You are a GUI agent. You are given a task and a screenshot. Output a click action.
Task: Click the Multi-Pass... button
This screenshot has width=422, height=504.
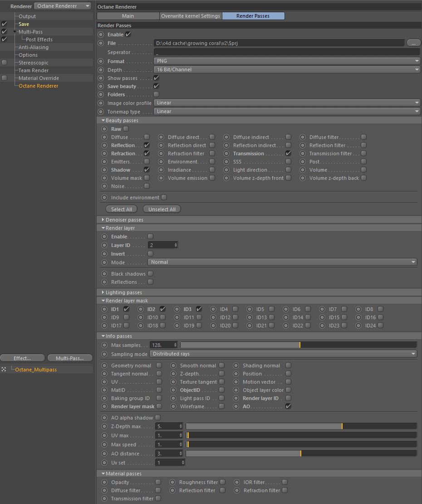point(70,358)
